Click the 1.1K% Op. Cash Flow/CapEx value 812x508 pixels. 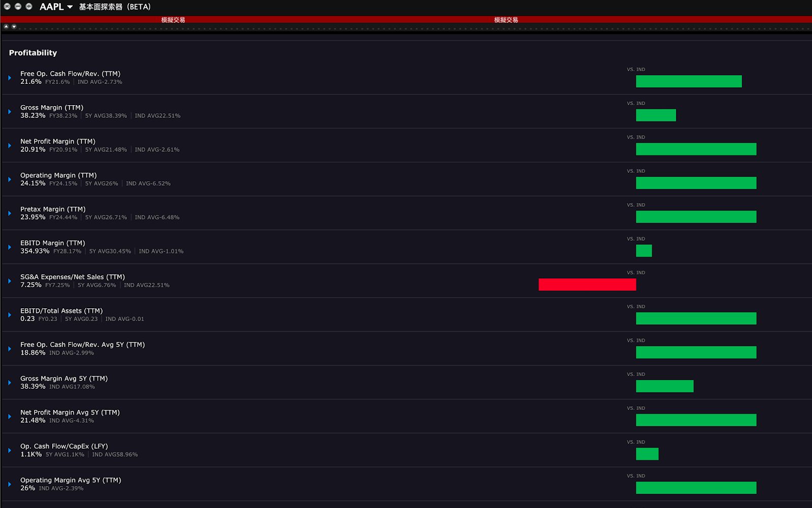(x=31, y=454)
